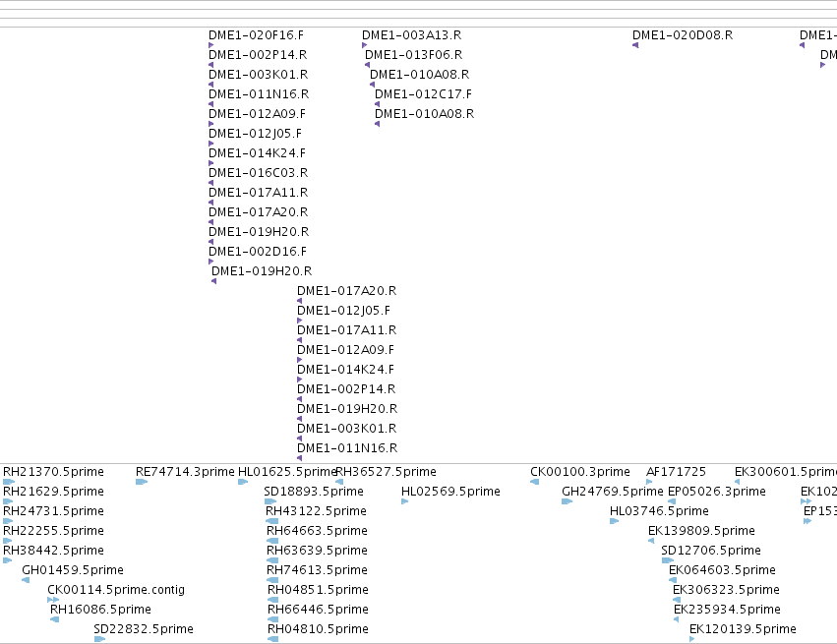The width and height of the screenshot is (837, 644).
Task: Click the RH21370.5prime EST label
Action: pos(53,472)
